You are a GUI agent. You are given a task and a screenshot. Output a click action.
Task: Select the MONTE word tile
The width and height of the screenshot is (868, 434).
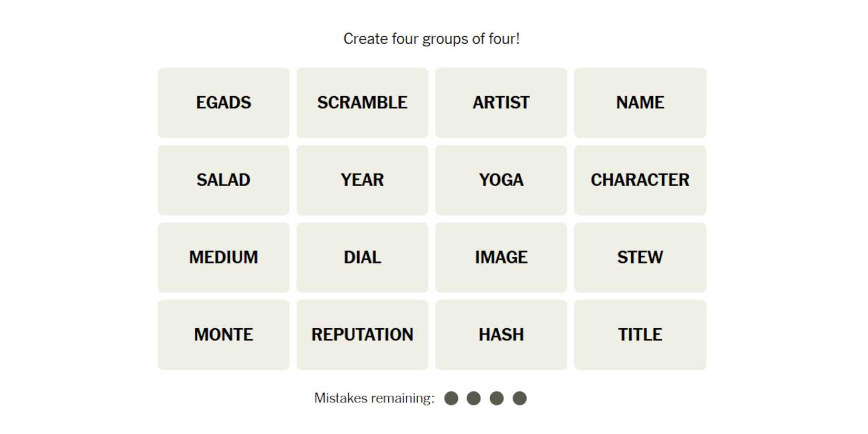(224, 335)
